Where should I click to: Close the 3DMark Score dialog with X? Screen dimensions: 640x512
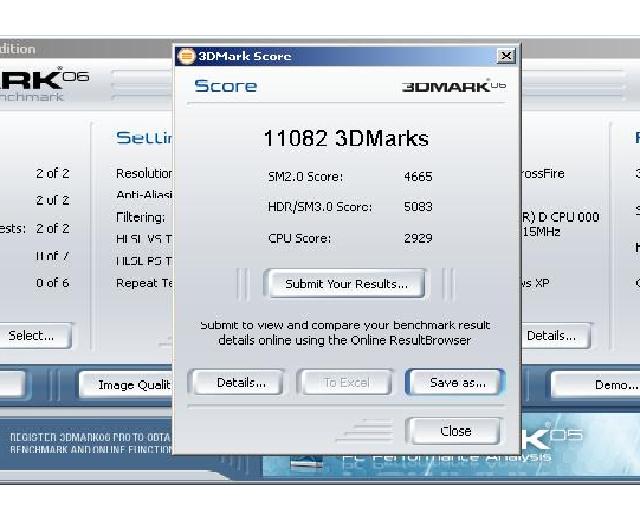506,56
